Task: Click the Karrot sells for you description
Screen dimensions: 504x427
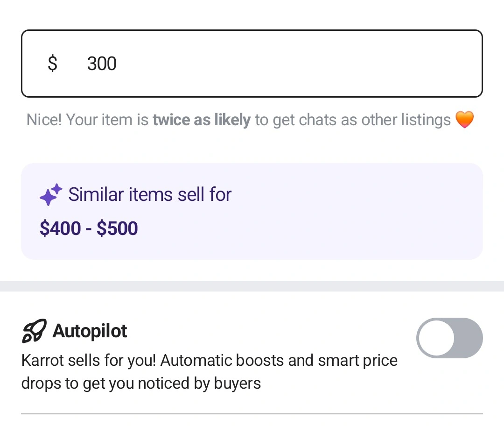Action: tap(209, 372)
